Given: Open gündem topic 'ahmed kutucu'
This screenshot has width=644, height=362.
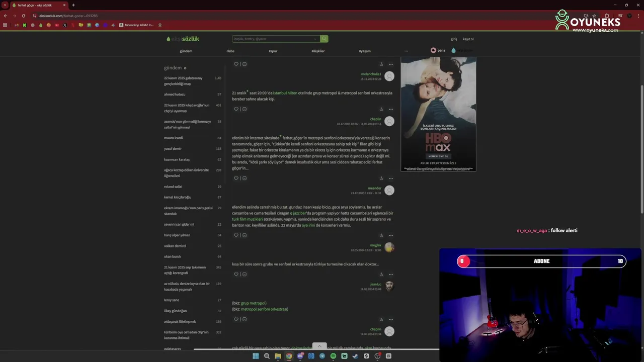Looking at the screenshot, I should pos(175,95).
